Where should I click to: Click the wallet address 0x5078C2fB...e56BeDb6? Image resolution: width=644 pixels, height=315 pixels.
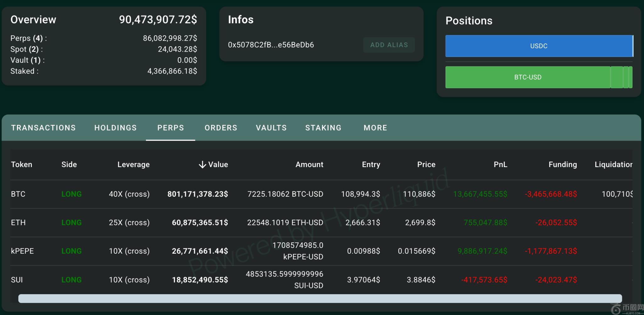(x=271, y=45)
